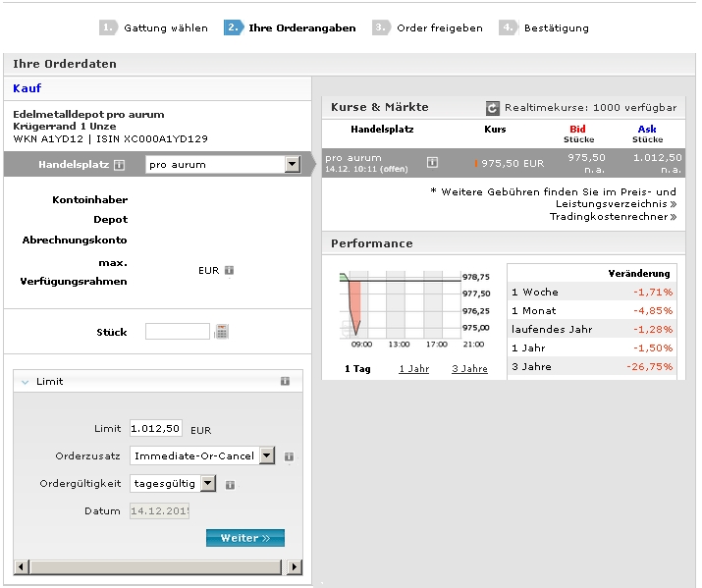The image size is (702, 588).
Task: Click the Limit price input field
Action: [x=156, y=428]
